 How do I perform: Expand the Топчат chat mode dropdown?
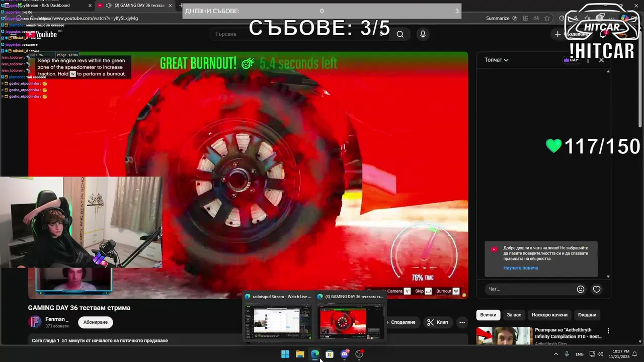tap(497, 60)
